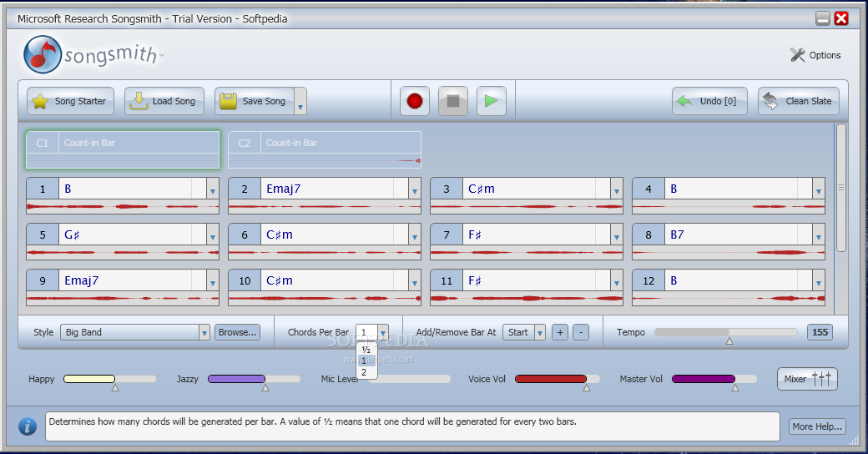Choose 1 from Chords Per Bar list
Viewport: 868px width, 454px height.
(x=366, y=361)
